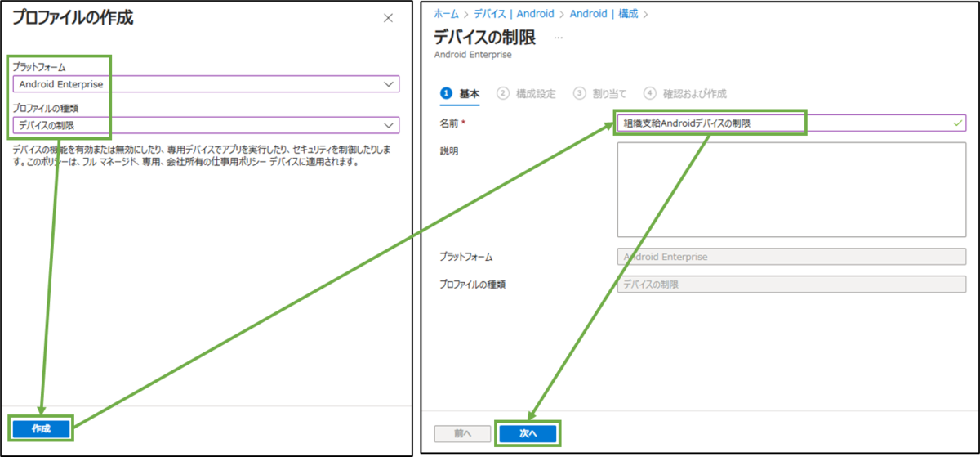Viewport: 980px width, 457px height.
Task: Close the プロファイルの作成 panel
Action: click(389, 18)
